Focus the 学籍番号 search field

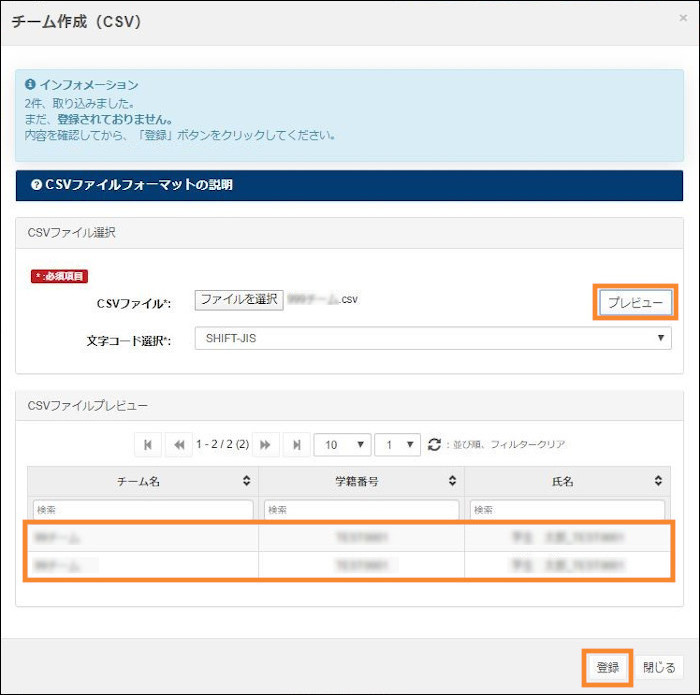(361, 510)
